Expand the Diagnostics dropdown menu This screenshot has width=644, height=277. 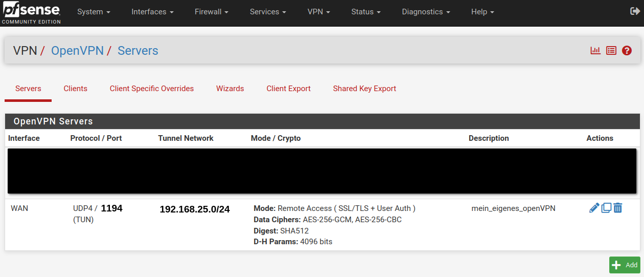point(426,12)
